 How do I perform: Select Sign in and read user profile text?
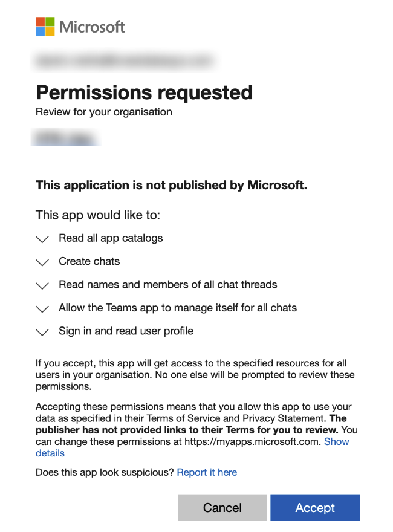click(126, 331)
